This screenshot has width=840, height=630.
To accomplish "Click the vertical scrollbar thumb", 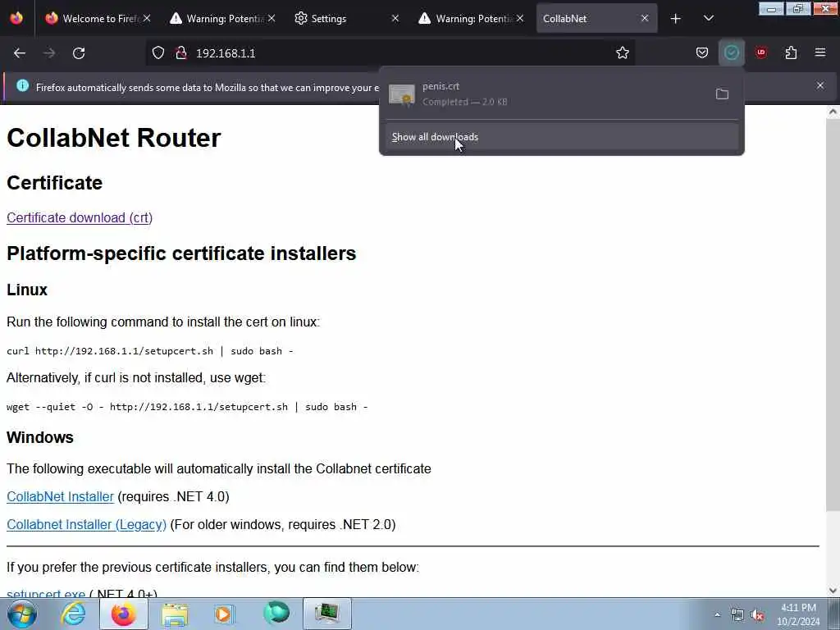I will click(x=833, y=314).
